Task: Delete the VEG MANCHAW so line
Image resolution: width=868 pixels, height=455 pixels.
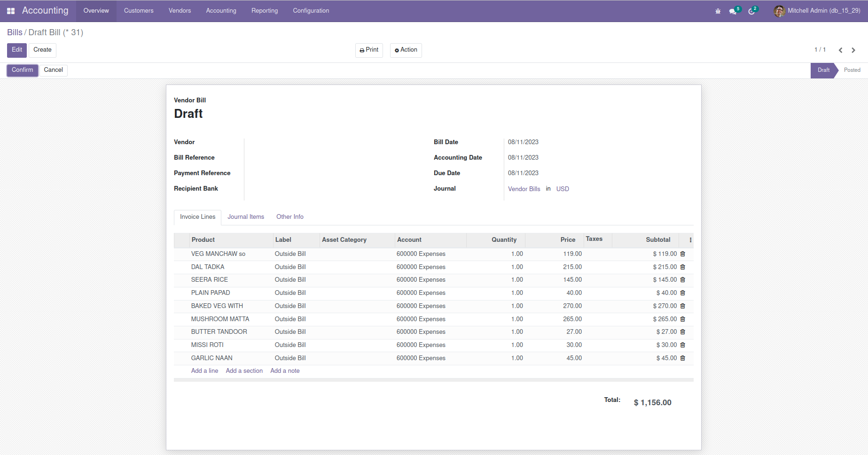Action: [683, 254]
